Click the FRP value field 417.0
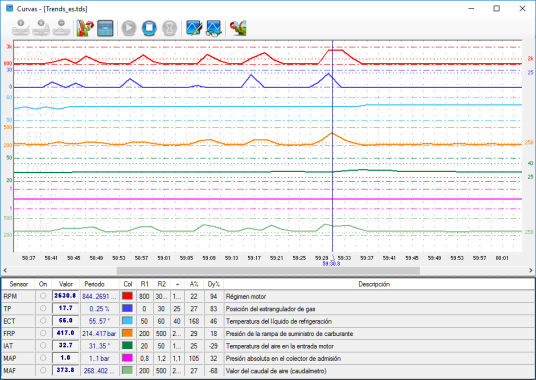The width and height of the screenshot is (536, 380). [65, 333]
